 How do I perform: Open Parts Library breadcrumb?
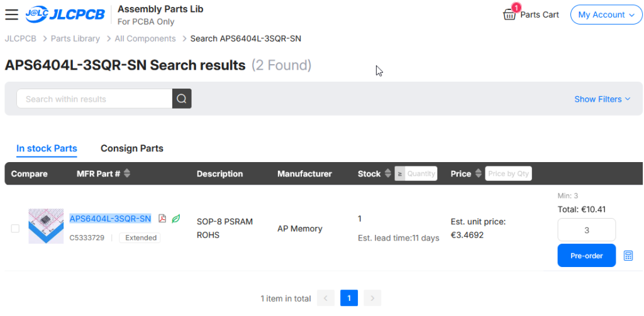(75, 38)
